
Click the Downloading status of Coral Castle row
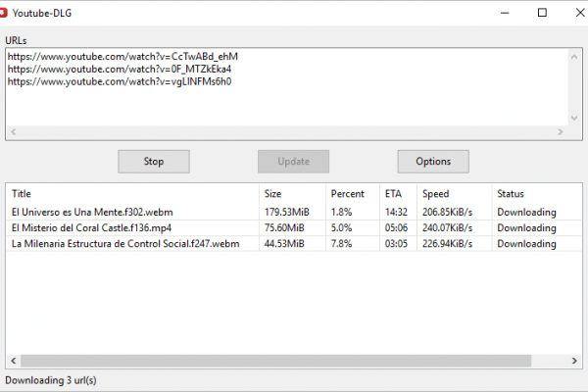pyautogui.click(x=526, y=228)
